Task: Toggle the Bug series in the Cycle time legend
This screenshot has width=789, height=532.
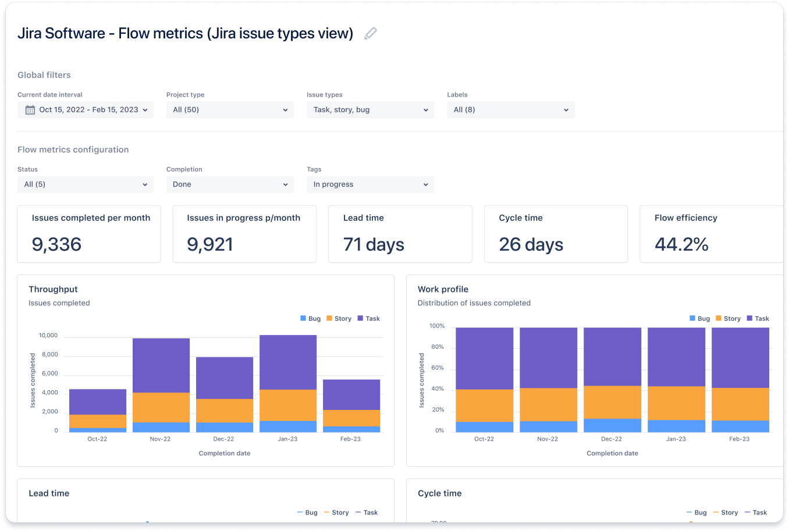Action: (691, 512)
